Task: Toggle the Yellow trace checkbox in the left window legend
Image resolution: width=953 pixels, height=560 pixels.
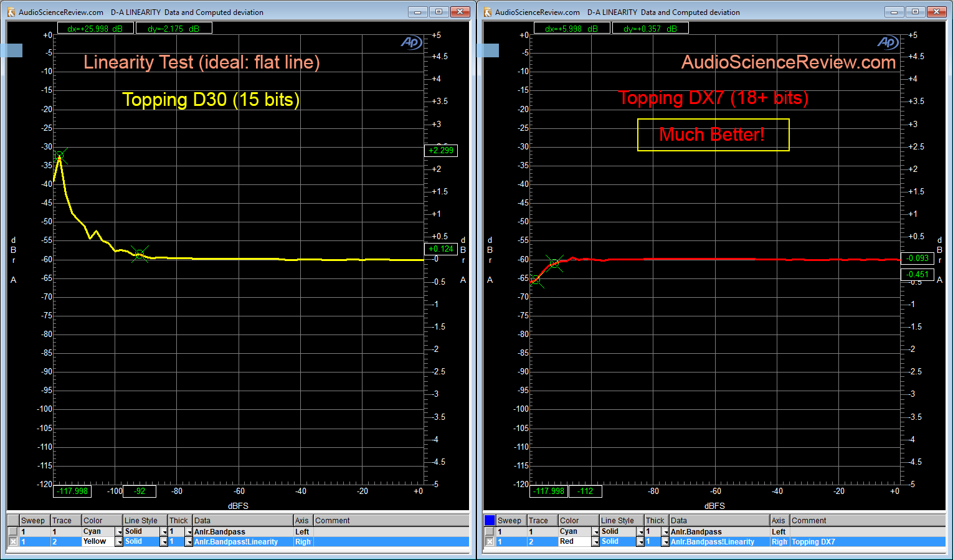Action: (12, 541)
